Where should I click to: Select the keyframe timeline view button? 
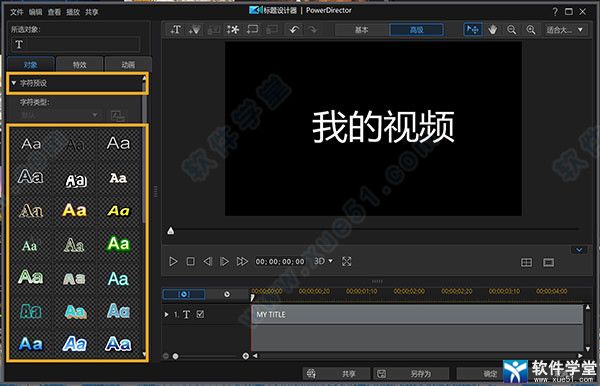click(x=184, y=294)
